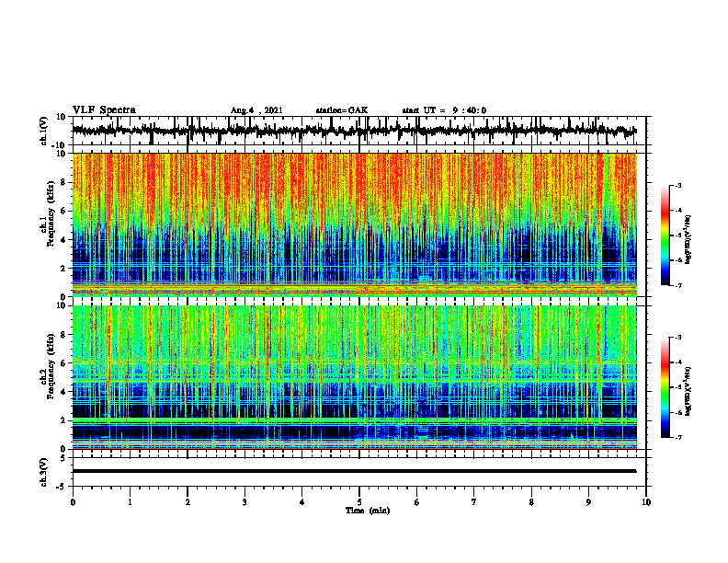Click time axis tick label "3"

(245, 502)
